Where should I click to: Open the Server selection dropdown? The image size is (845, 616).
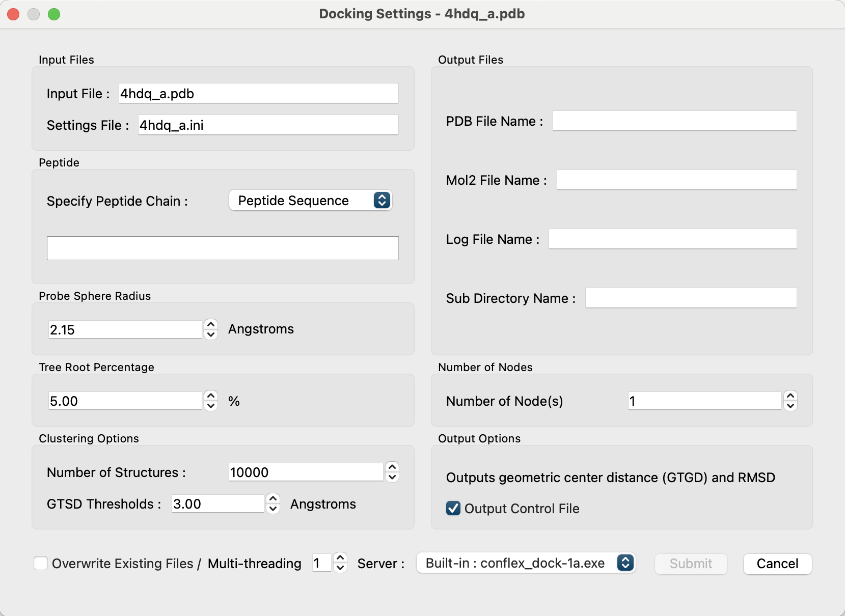point(525,563)
